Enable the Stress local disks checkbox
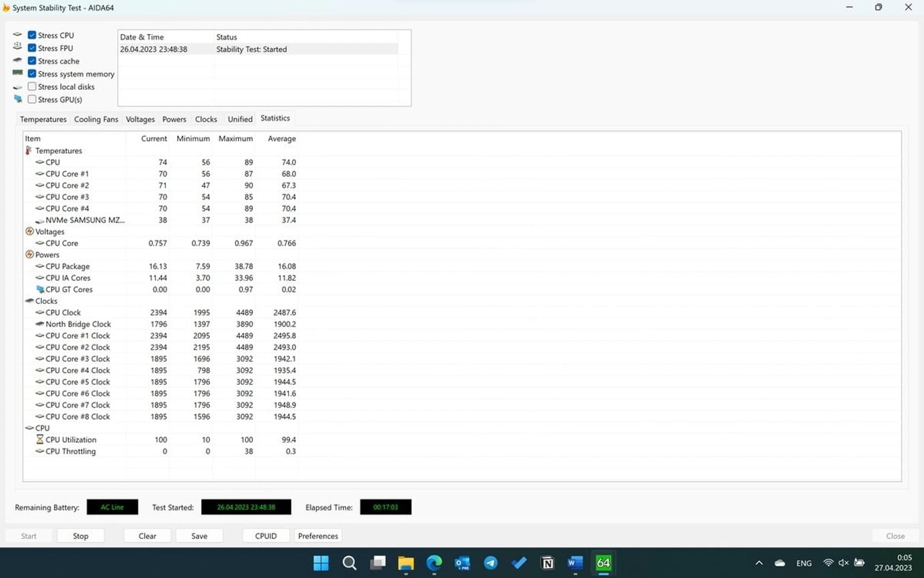Screen dimensions: 924x578 pos(32,87)
